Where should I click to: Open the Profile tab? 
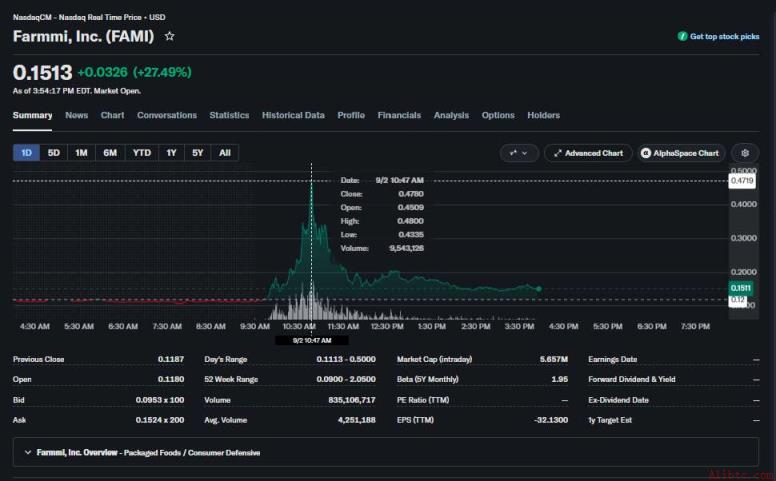(351, 115)
